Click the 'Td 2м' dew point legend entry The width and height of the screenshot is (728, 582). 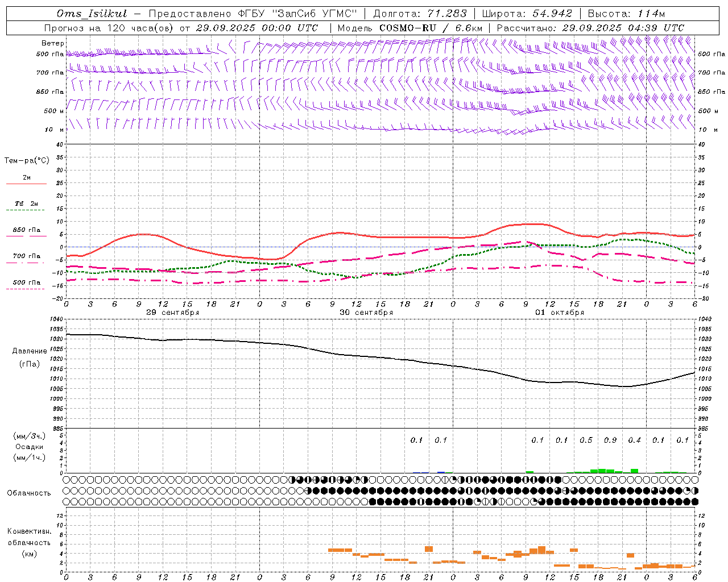pyautogui.click(x=26, y=203)
